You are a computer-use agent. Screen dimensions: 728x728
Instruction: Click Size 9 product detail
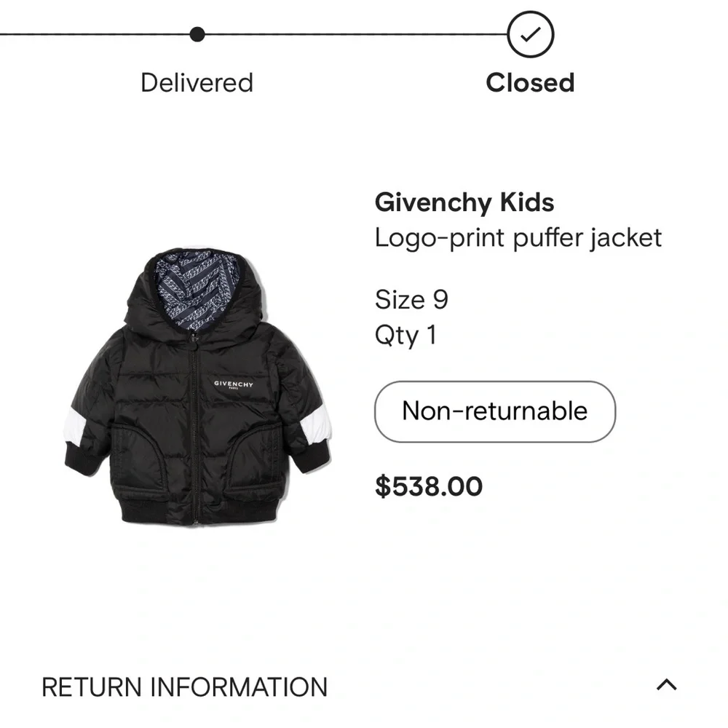pyautogui.click(x=411, y=298)
